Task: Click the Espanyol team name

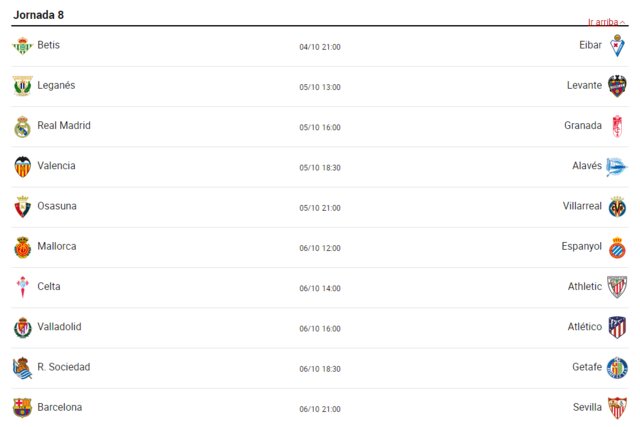Action: click(581, 246)
